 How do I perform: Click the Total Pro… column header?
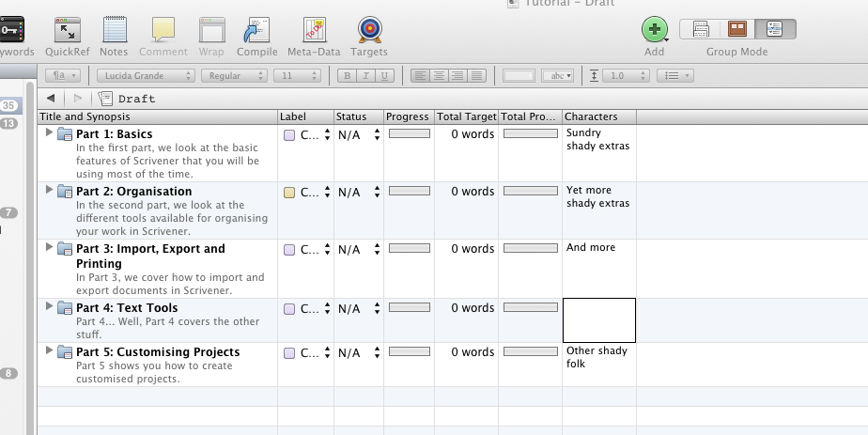pyautogui.click(x=531, y=117)
